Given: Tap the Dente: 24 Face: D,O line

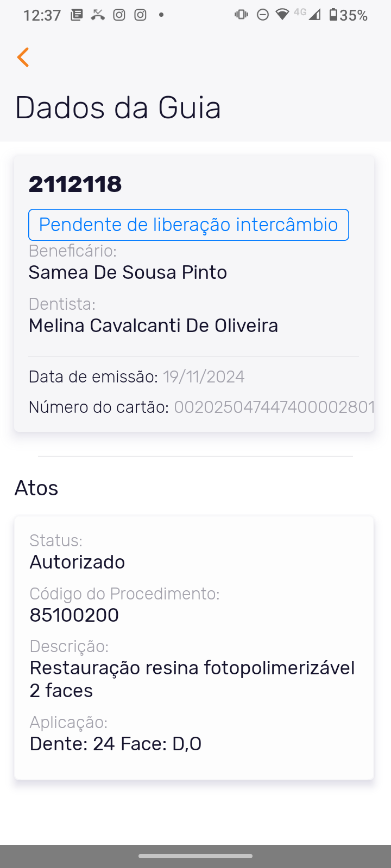Looking at the screenshot, I should coord(116,744).
